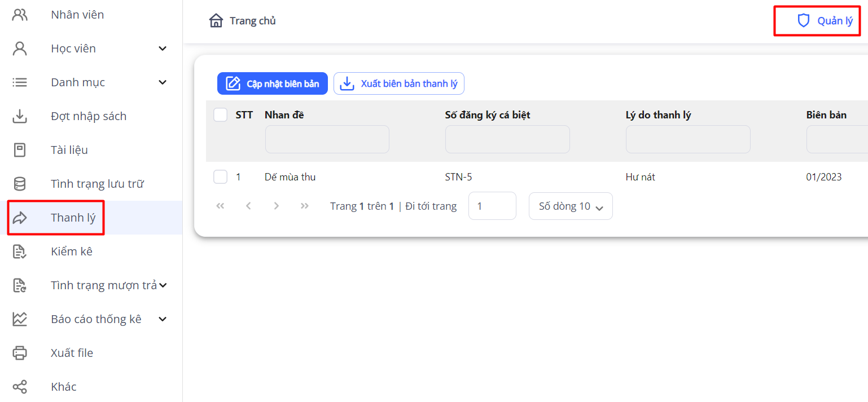
Task: Click the chart icon for Báo cáo thống kê
Action: click(x=20, y=319)
